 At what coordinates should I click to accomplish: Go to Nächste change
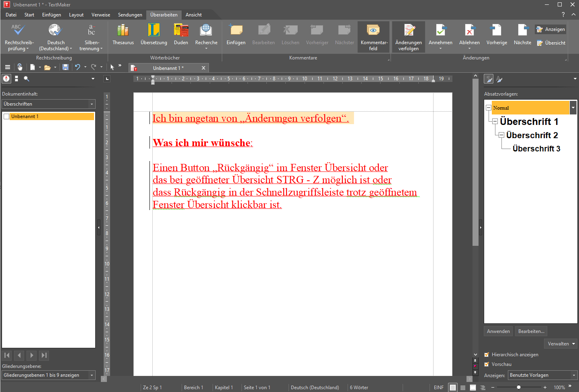pos(522,35)
